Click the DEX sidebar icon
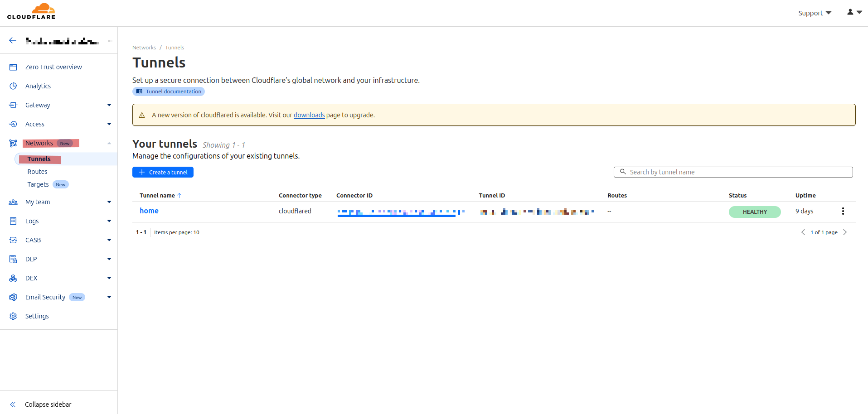 click(13, 278)
